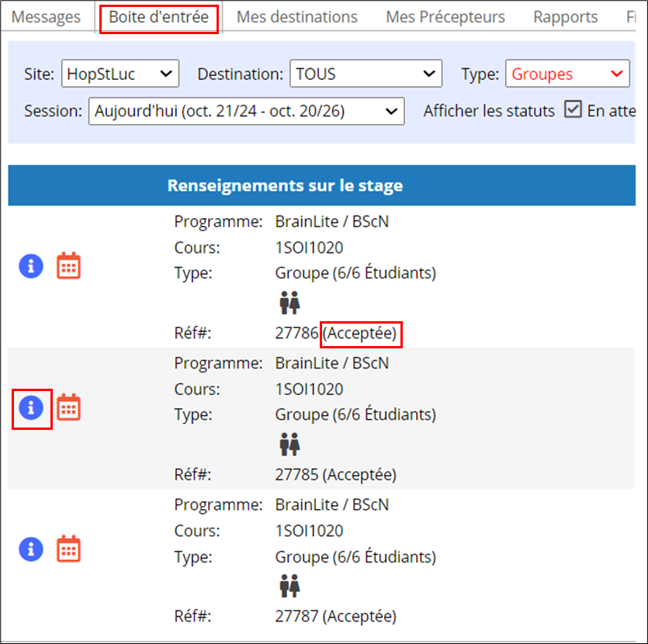The width and height of the screenshot is (648, 644).
Task: Click group students icon for Réf 27786
Action: (x=289, y=303)
